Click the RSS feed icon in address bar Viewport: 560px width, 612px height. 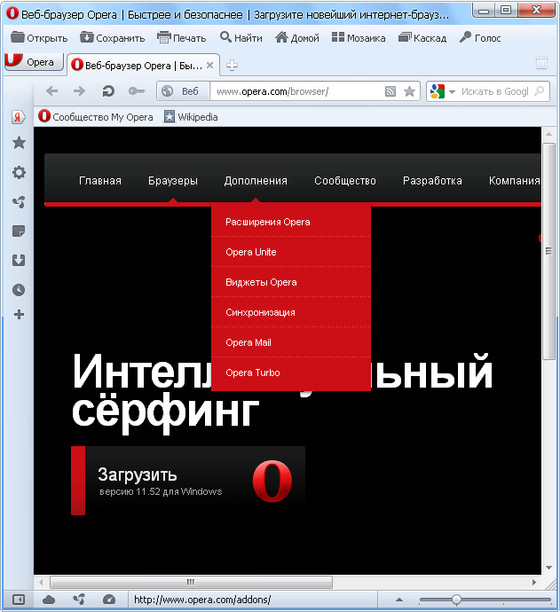(x=390, y=91)
